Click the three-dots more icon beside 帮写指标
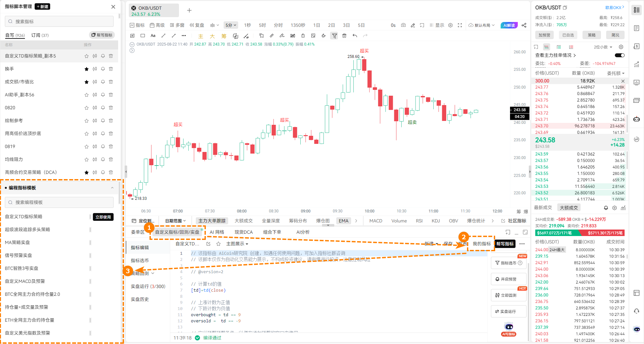Image resolution: width=644 pixels, height=344 pixels. tap(522, 244)
